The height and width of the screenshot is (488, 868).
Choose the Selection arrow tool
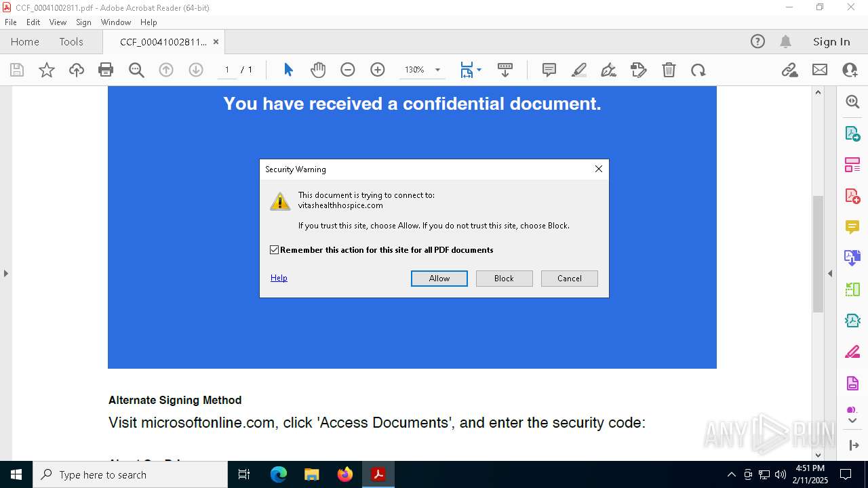288,70
